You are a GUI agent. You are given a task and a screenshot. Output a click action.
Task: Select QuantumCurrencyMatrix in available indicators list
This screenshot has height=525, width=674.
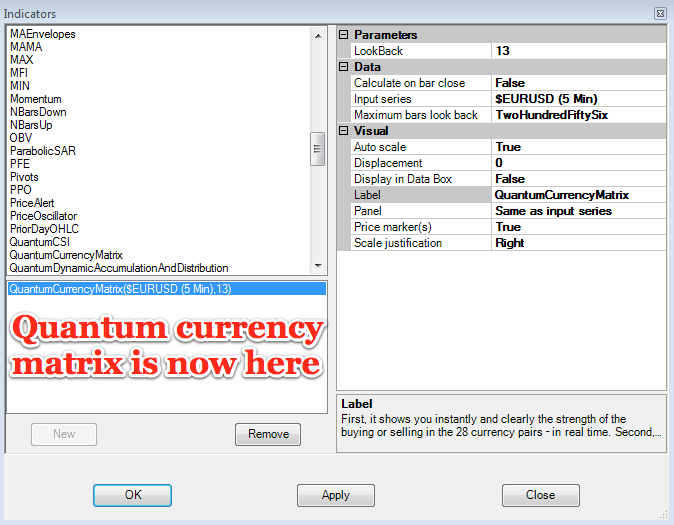click(66, 255)
